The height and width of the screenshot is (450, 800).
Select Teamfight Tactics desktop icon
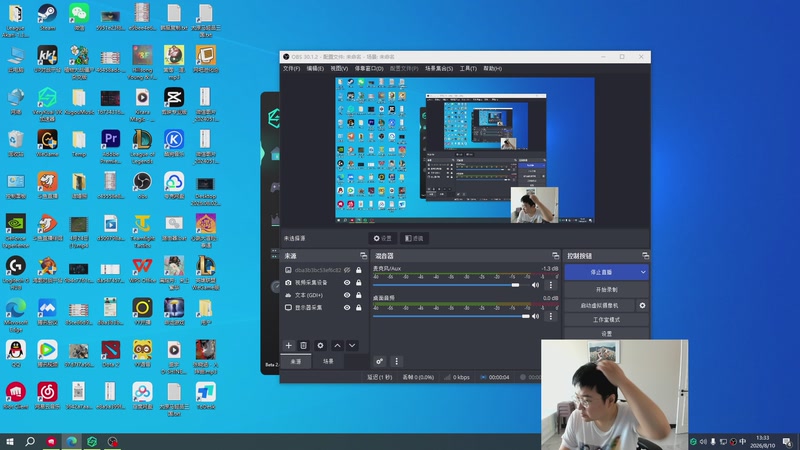(142, 231)
